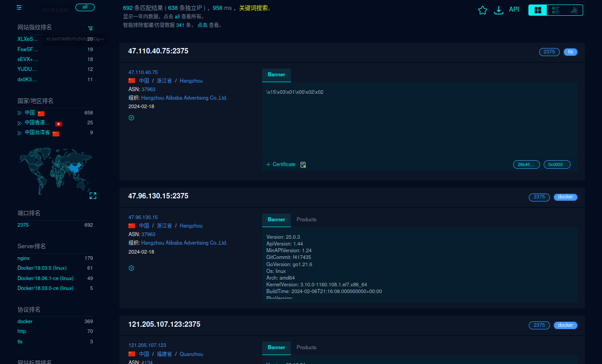Expand the Certificate section with plus sign
The height and width of the screenshot is (364, 602).
click(268, 165)
